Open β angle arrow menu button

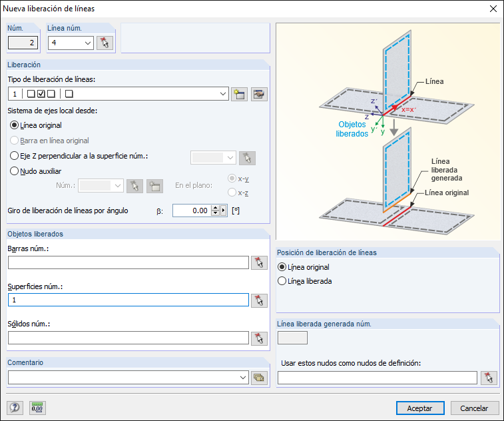[224, 210]
